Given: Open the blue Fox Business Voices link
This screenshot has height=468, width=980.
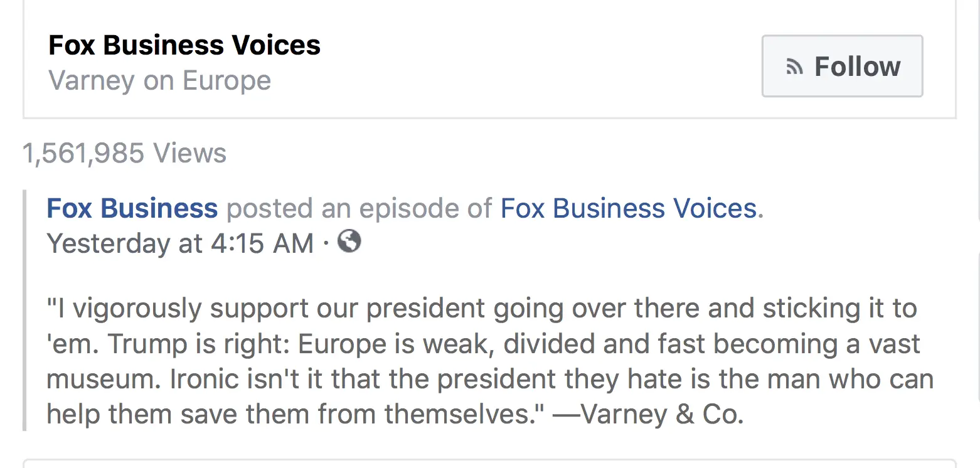Looking at the screenshot, I should pos(628,208).
